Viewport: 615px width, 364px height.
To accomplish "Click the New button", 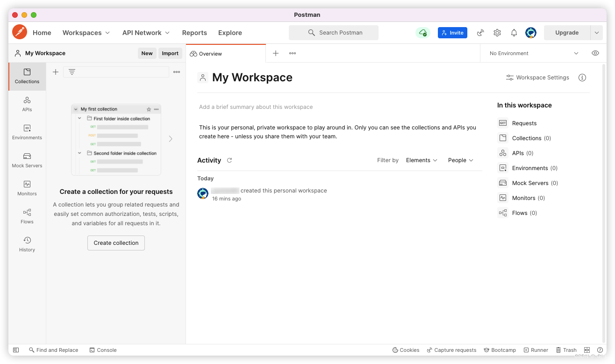I will click(147, 53).
